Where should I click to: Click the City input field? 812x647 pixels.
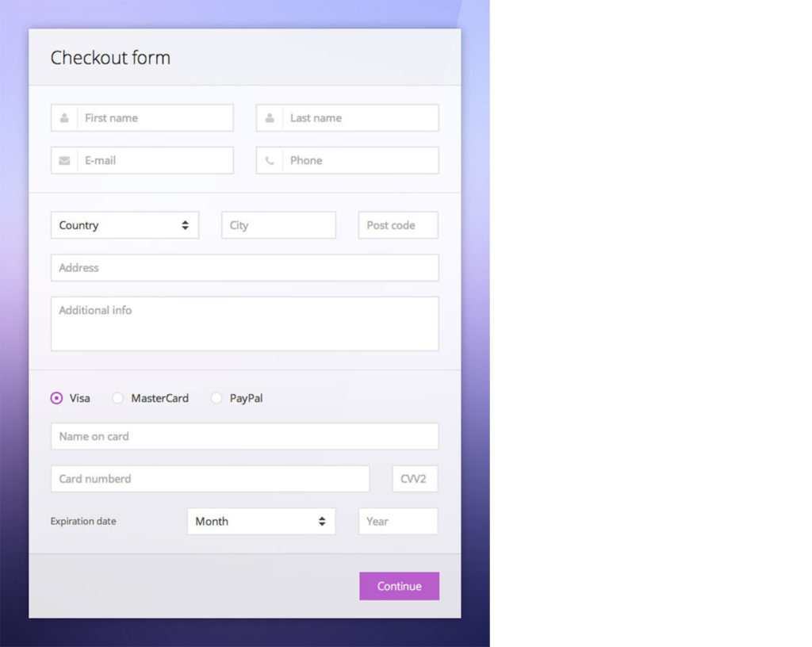pyautogui.click(x=278, y=224)
